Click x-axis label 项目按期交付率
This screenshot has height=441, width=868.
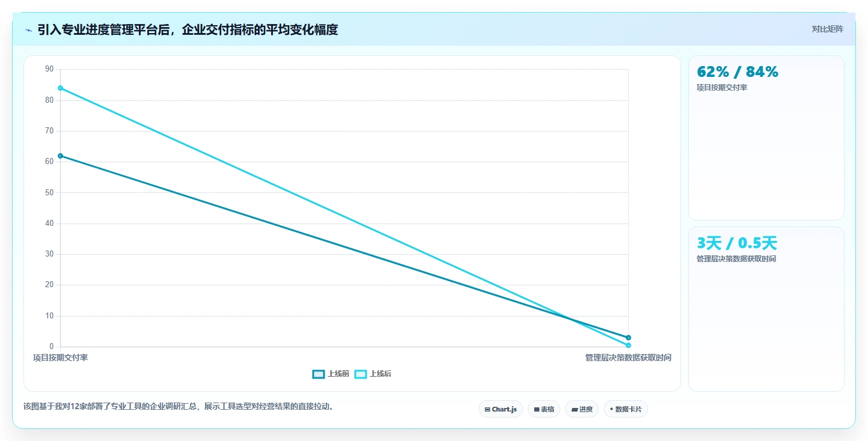pyautogui.click(x=60, y=357)
